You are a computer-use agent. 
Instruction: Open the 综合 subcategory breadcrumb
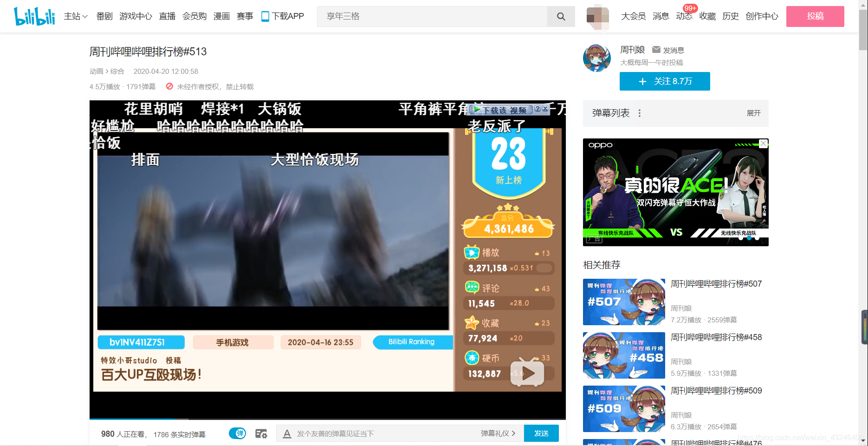click(117, 71)
